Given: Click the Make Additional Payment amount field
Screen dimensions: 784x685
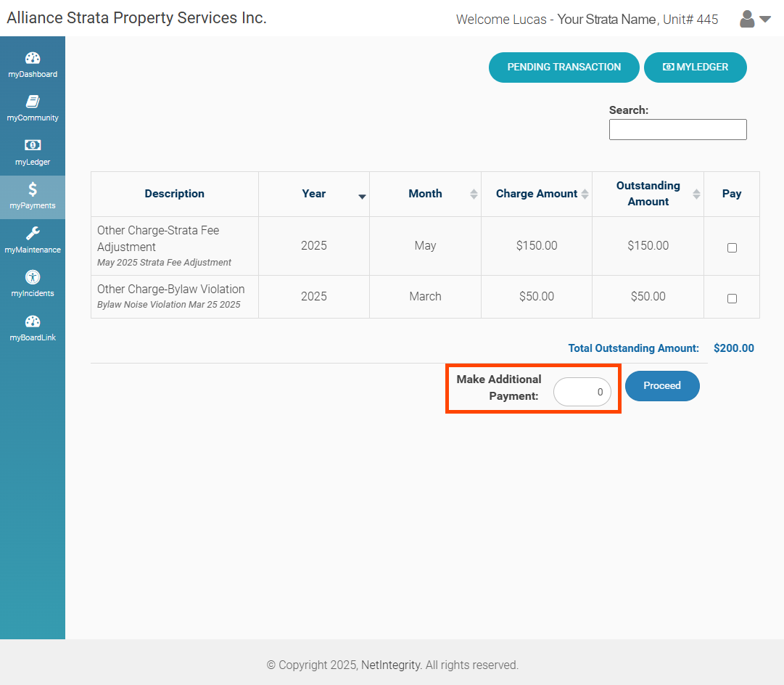Looking at the screenshot, I should [x=582, y=392].
